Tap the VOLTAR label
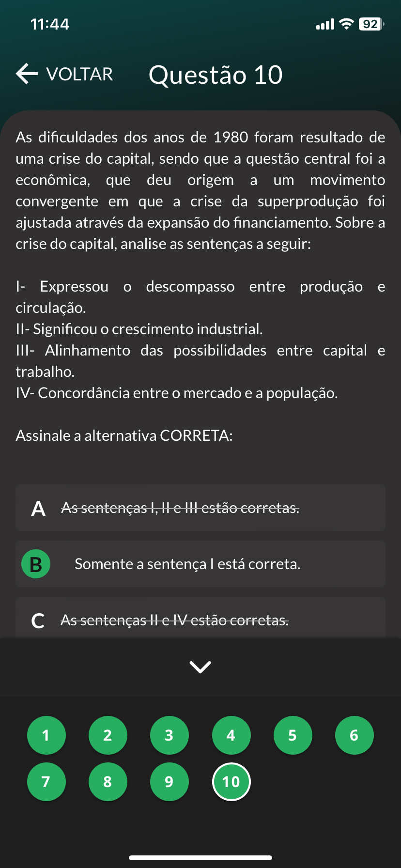The height and width of the screenshot is (868, 401). click(79, 75)
